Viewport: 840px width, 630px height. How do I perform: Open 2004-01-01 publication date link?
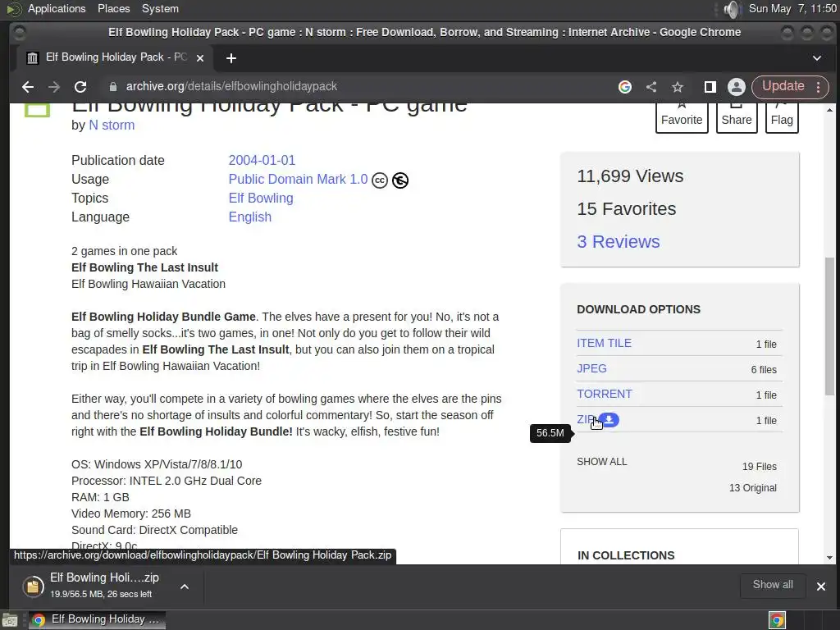(x=262, y=160)
